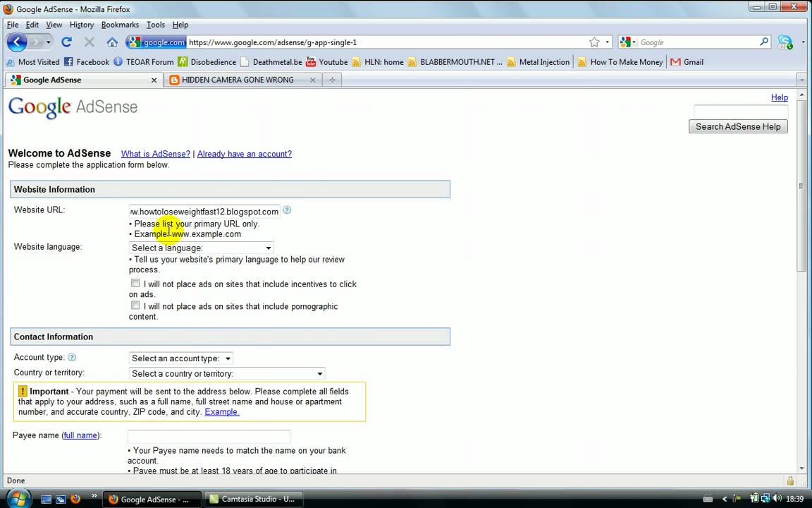Open the What is AdSense? link
The height and width of the screenshot is (508, 812).
point(155,154)
